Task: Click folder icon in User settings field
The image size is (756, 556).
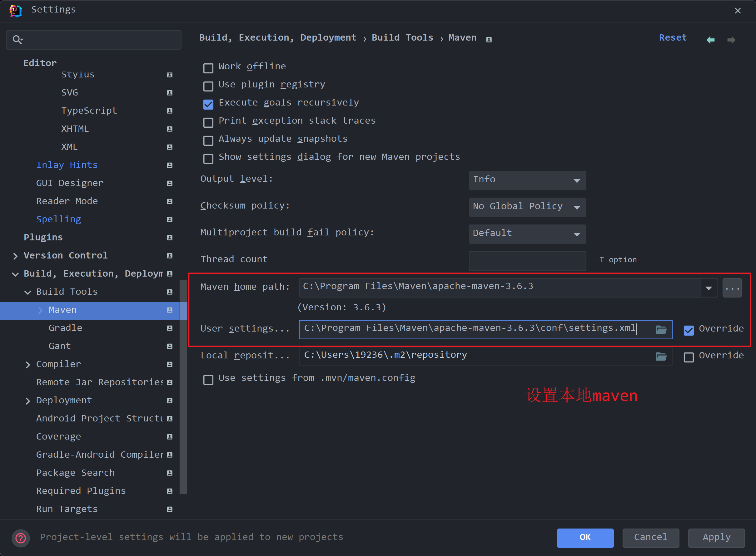Action: (661, 329)
